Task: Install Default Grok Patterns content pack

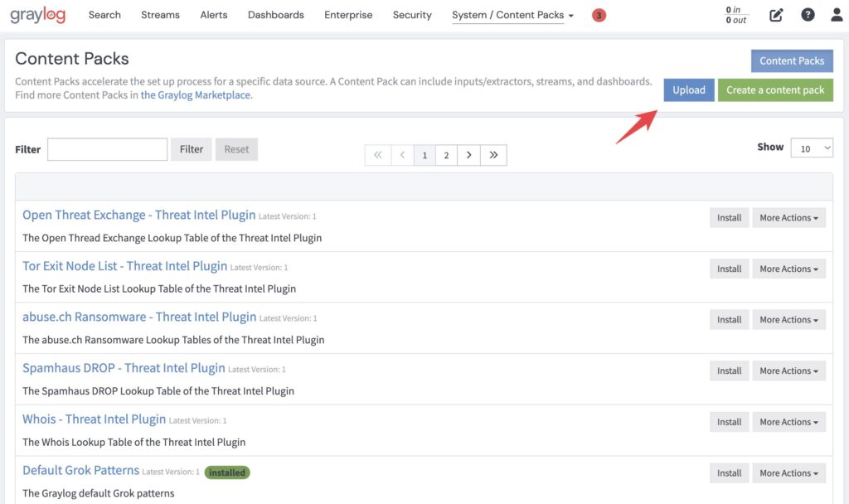Action: pos(730,472)
